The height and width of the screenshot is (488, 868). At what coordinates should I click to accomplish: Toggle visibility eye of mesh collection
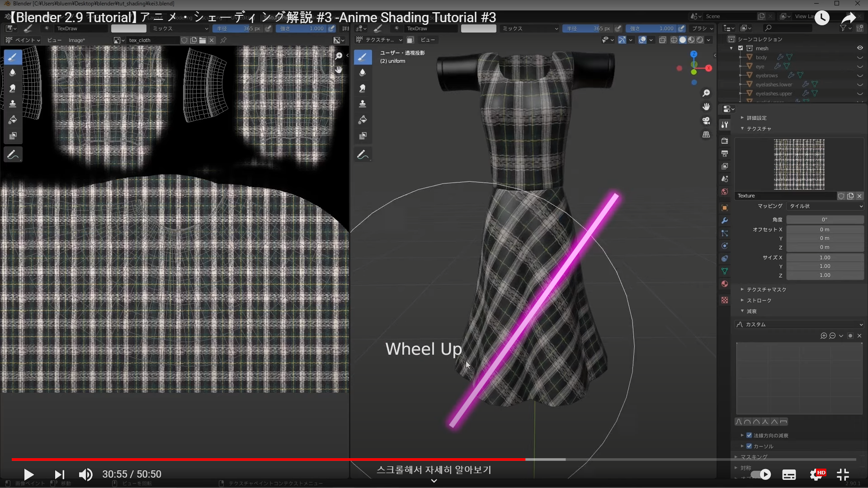859,48
